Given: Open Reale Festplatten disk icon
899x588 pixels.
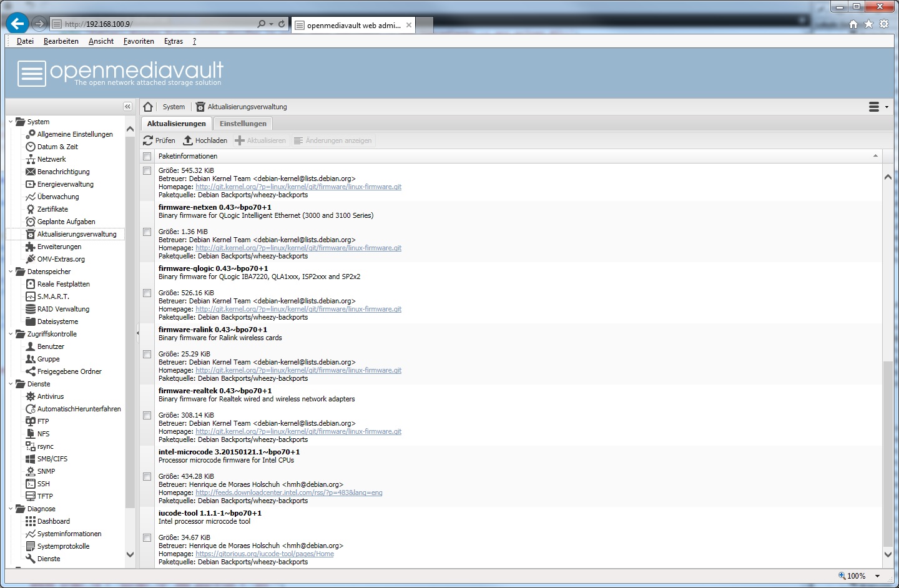Looking at the screenshot, I should 30,284.
